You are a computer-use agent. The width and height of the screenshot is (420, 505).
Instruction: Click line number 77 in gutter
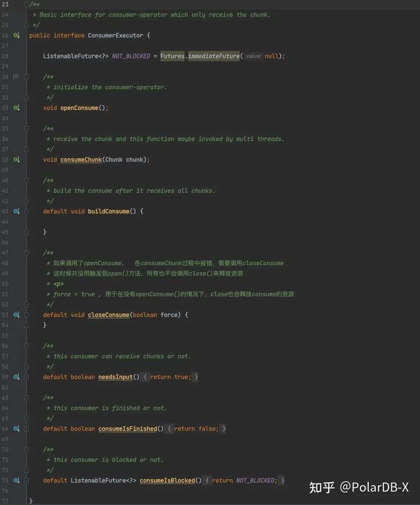tap(5, 501)
